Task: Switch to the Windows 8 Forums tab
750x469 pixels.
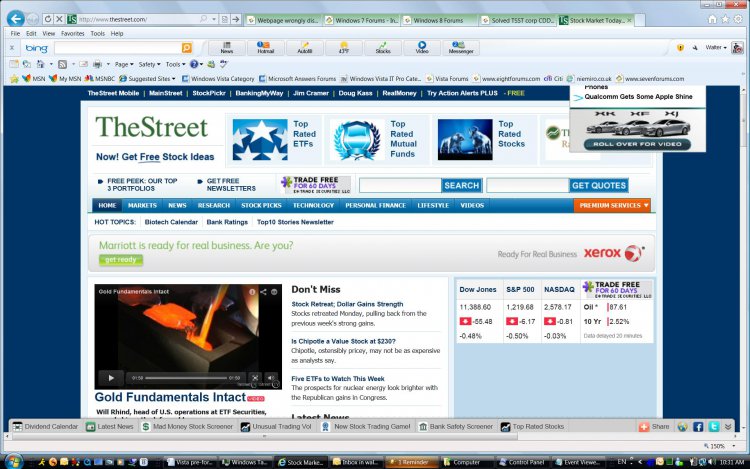Action: point(438,20)
